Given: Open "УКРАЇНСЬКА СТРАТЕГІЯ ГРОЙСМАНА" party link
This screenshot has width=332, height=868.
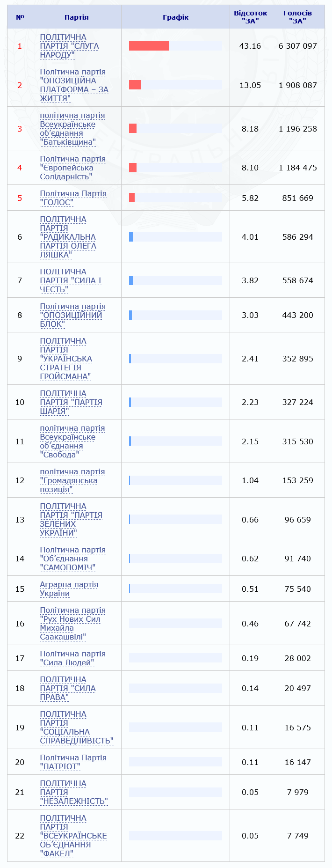Looking at the screenshot, I should pyautogui.click(x=66, y=359).
